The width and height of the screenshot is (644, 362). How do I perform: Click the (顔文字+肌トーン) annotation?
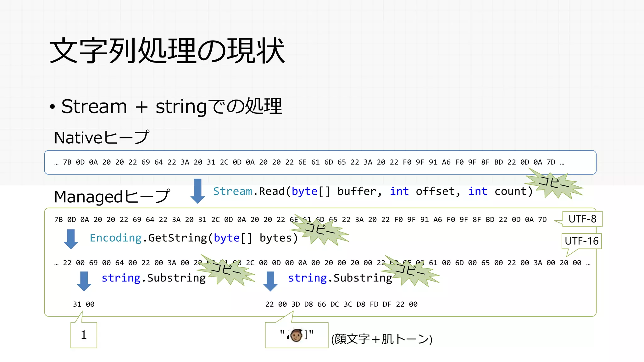click(x=382, y=339)
